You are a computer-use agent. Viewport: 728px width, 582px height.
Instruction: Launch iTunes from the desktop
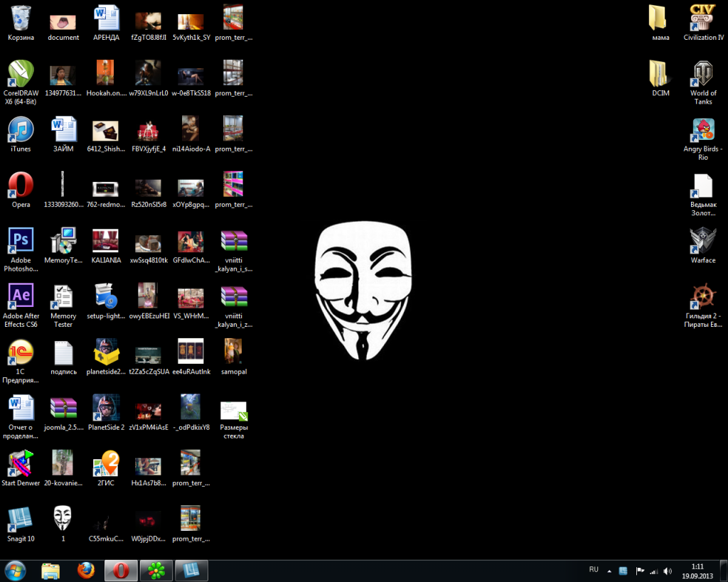(x=21, y=129)
